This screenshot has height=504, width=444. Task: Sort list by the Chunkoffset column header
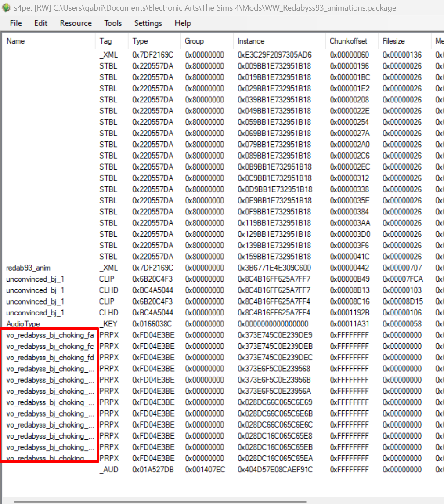[x=349, y=41]
